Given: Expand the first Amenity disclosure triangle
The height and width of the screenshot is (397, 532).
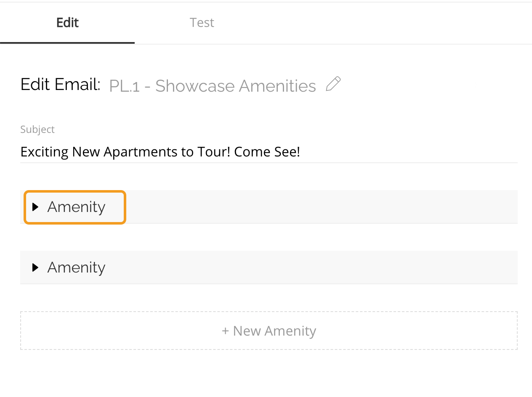Looking at the screenshot, I should coord(35,207).
